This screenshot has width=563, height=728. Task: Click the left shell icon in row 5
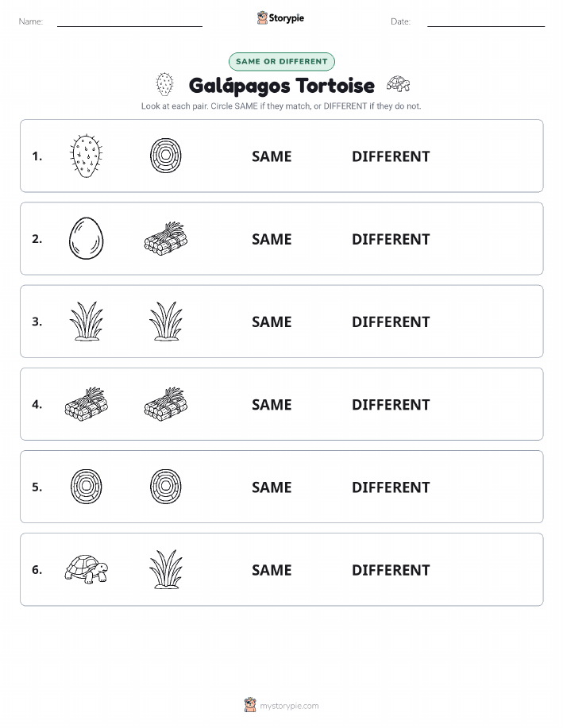(x=87, y=487)
